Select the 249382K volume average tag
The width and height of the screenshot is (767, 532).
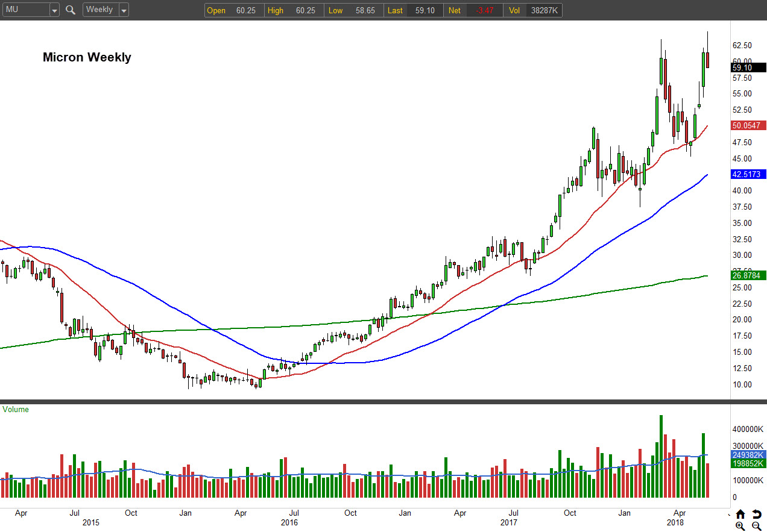point(748,454)
